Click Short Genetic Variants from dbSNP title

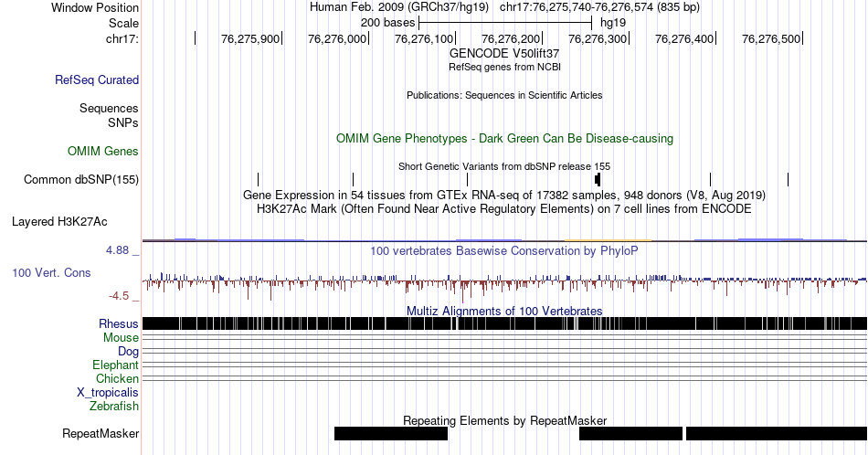(504, 166)
